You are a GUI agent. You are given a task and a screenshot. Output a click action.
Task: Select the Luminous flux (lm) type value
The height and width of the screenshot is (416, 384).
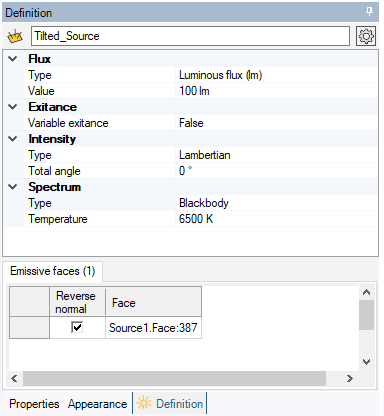click(276, 75)
